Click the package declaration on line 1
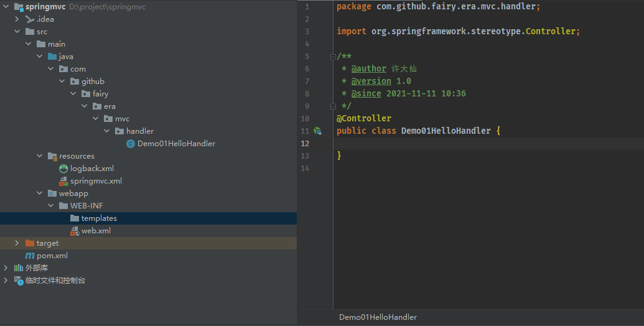This screenshot has height=326, width=644. (x=439, y=7)
